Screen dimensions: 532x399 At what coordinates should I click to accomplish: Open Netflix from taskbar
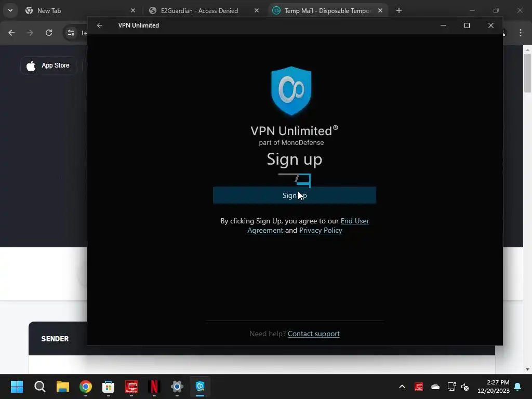tap(154, 387)
